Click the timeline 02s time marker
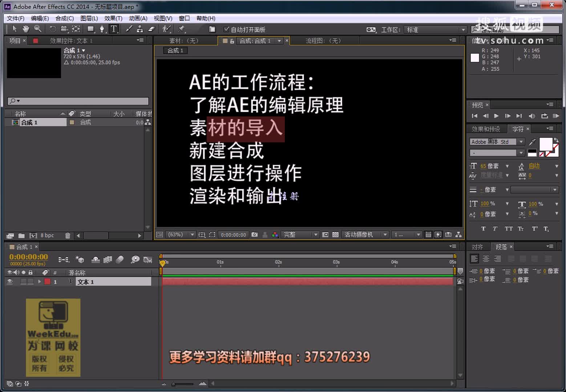 (x=278, y=262)
